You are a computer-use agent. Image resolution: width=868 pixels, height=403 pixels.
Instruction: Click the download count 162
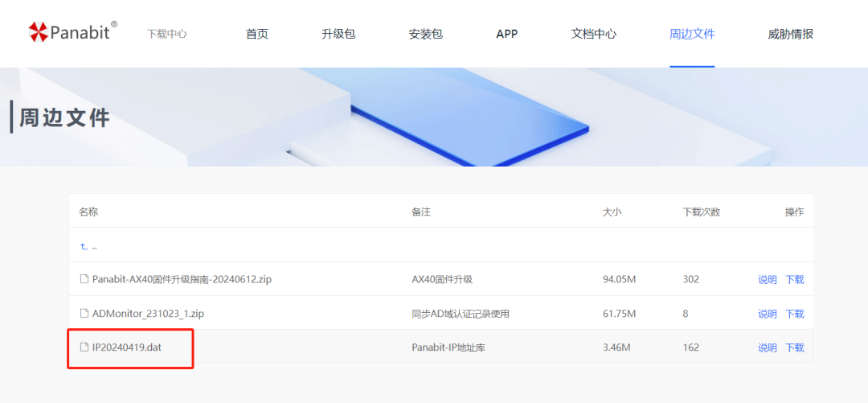tap(691, 347)
